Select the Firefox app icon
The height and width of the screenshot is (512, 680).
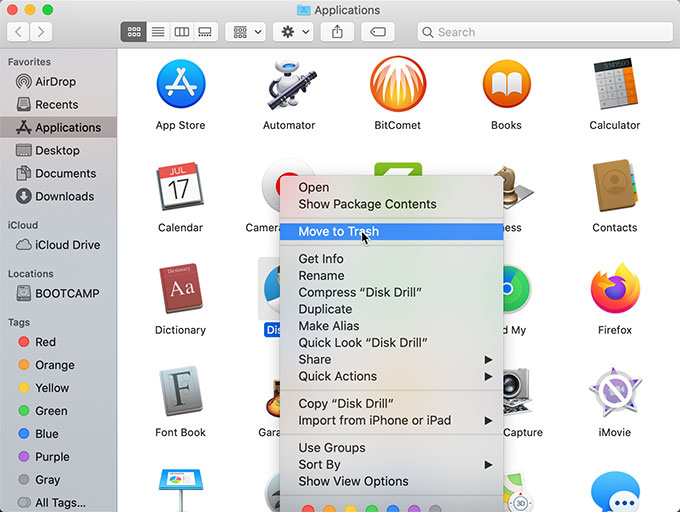pos(615,288)
